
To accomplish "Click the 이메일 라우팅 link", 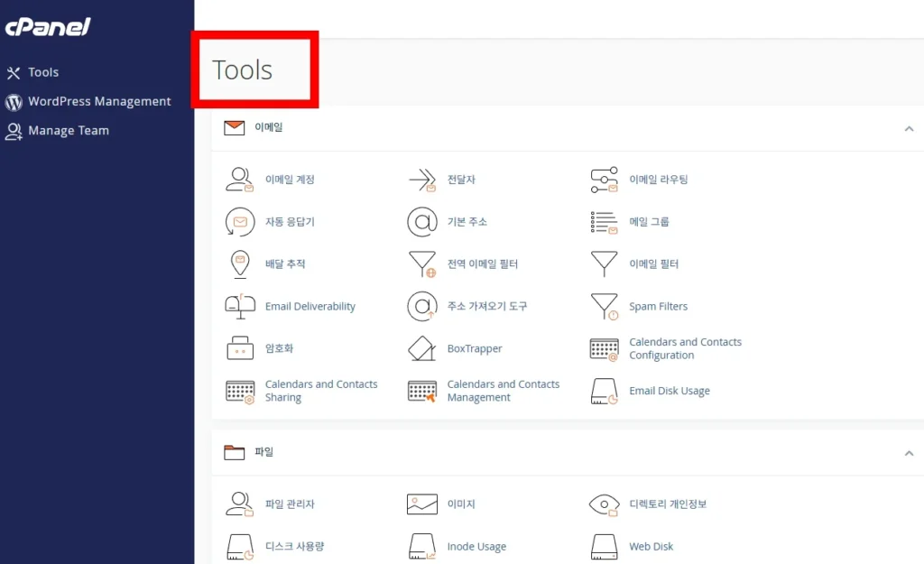I will click(x=658, y=180).
